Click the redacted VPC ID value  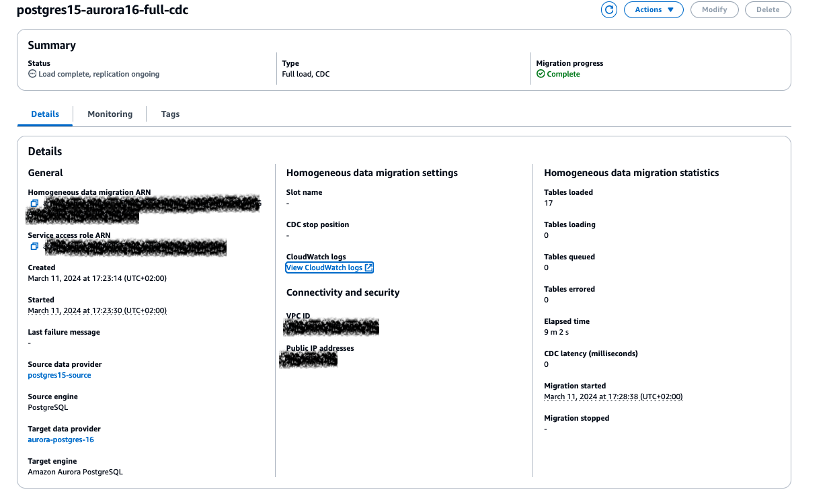[x=331, y=327]
